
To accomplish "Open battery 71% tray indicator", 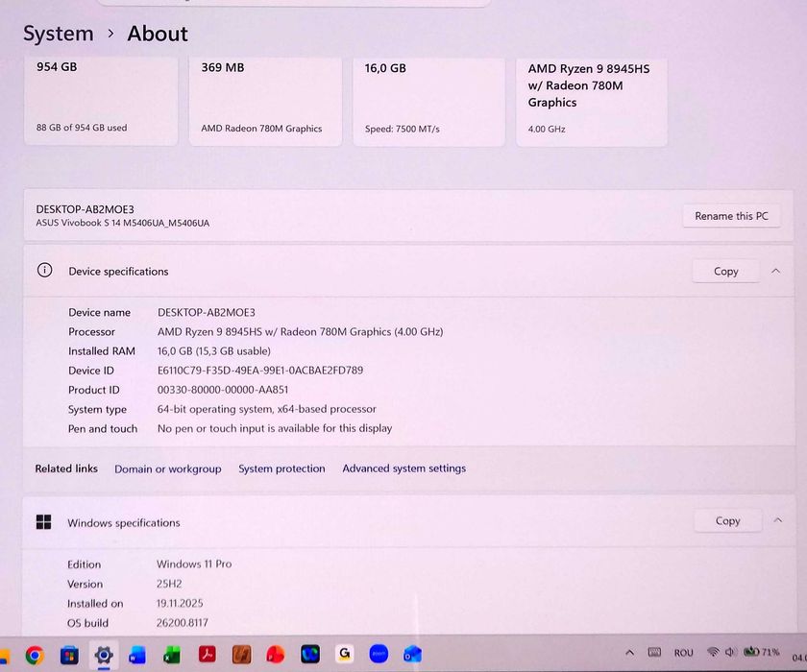I will [x=761, y=652].
